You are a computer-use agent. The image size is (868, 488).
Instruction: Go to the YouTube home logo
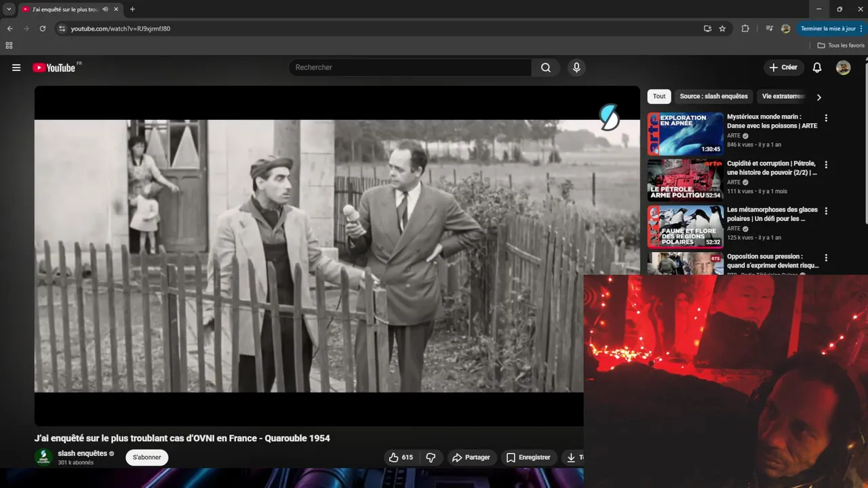click(54, 68)
